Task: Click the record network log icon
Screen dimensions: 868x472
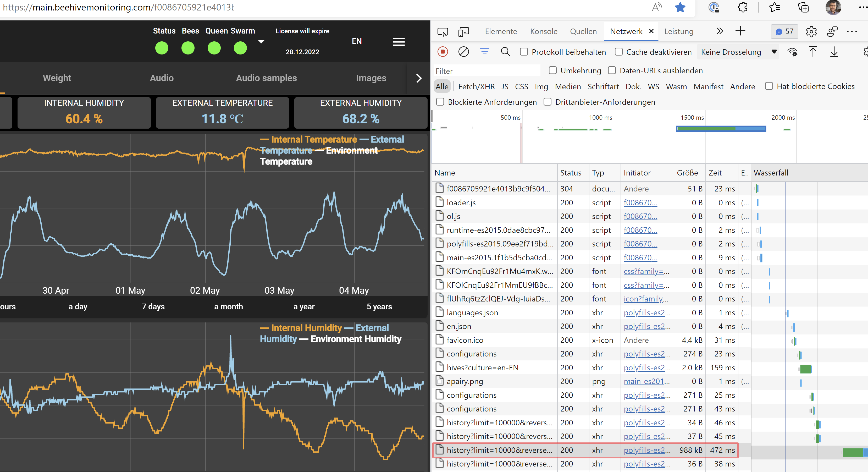Action: [x=443, y=52]
